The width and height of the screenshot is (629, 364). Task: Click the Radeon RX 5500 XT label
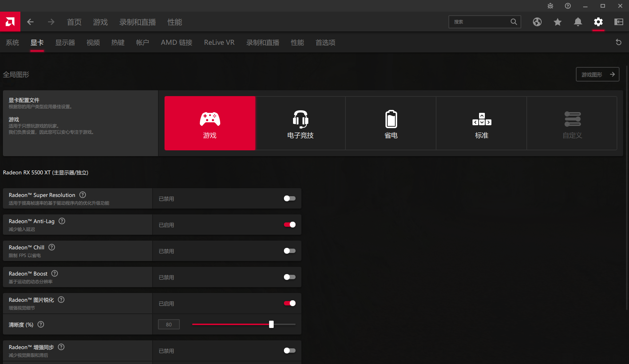pyautogui.click(x=46, y=173)
